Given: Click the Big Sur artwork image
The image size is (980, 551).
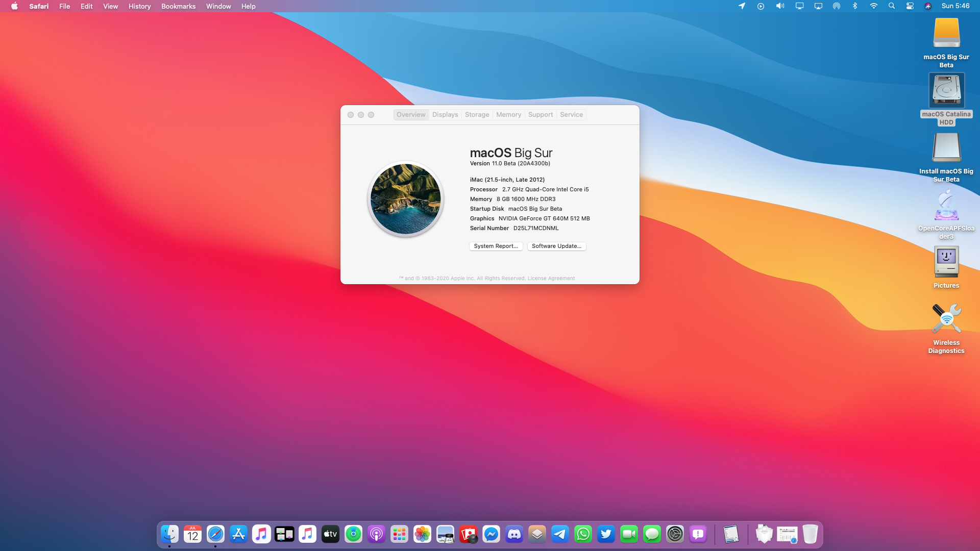Looking at the screenshot, I should click(x=406, y=199).
